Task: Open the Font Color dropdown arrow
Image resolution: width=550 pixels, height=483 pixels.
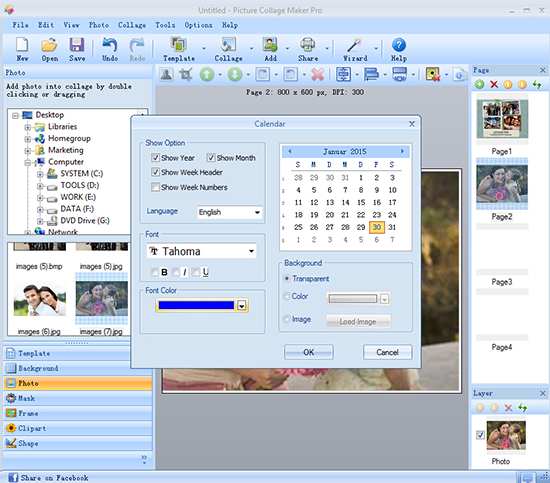Action: coord(242,306)
